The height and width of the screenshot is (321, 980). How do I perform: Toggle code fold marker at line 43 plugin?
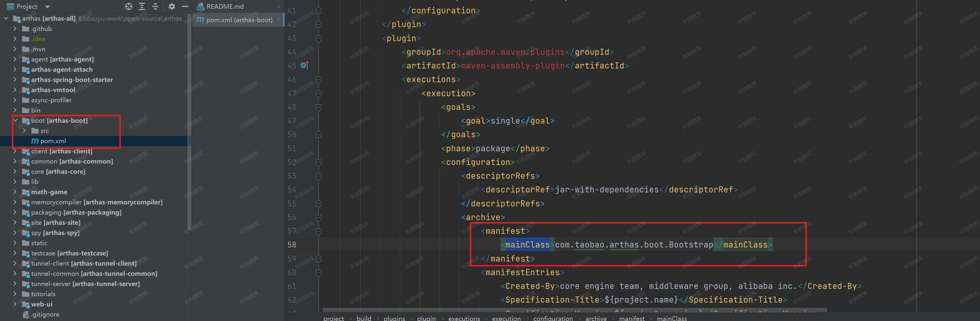point(319,38)
